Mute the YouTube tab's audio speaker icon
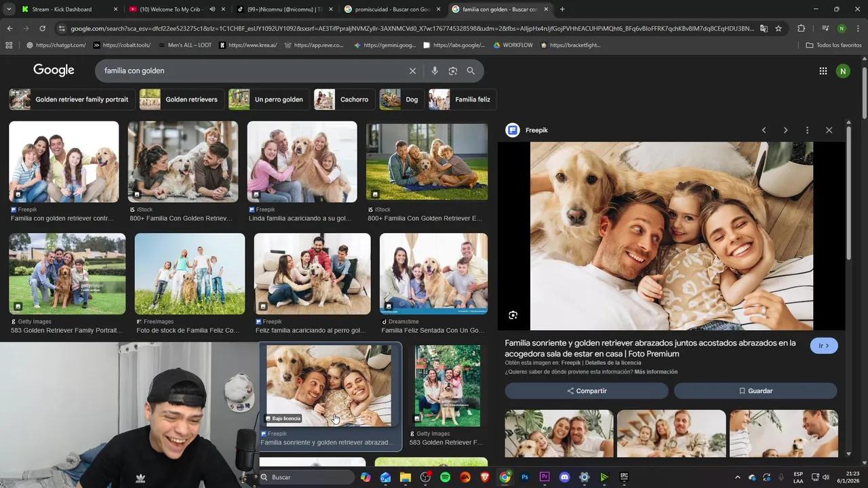This screenshot has height=488, width=868. point(212,9)
